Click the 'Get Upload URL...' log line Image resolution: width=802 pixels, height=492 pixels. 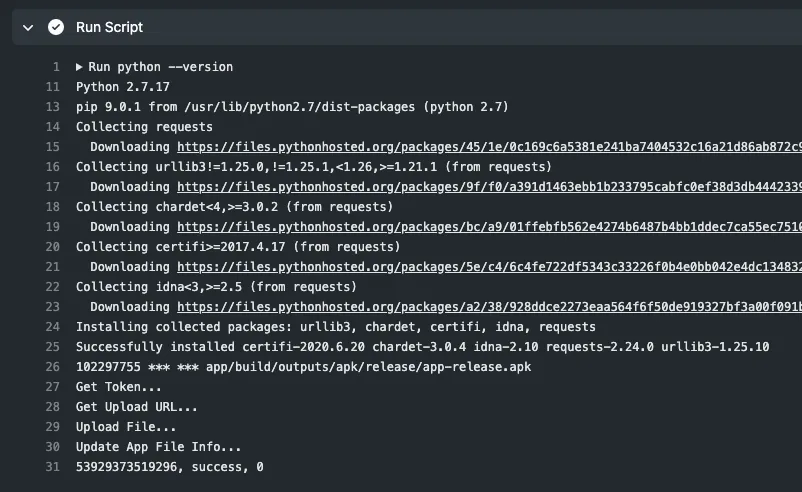click(137, 407)
